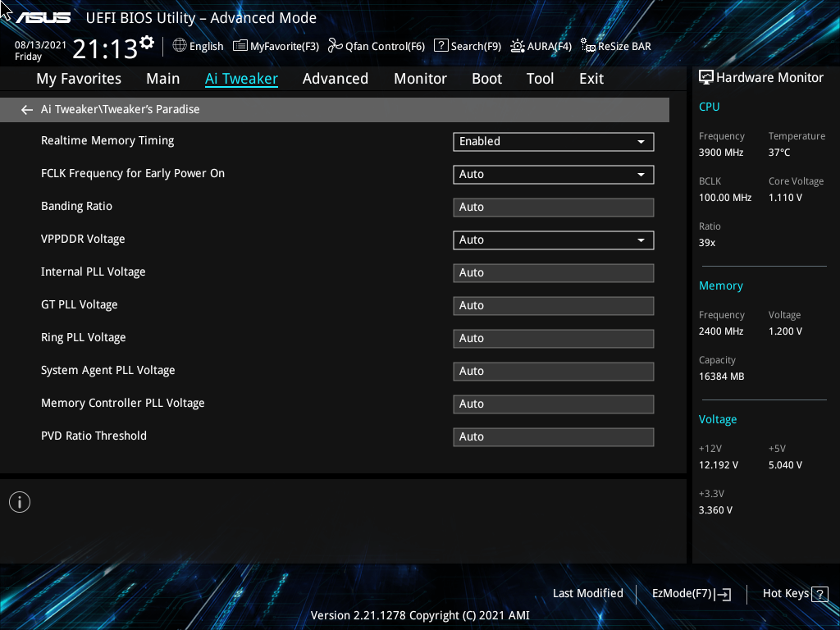Viewport: 840px width, 630px height.
Task: Select the PVD Ratio Threshold field
Action: coord(554,436)
